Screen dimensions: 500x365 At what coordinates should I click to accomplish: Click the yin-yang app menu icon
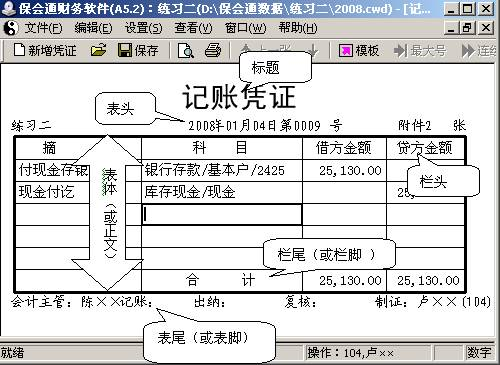[x=11, y=28]
